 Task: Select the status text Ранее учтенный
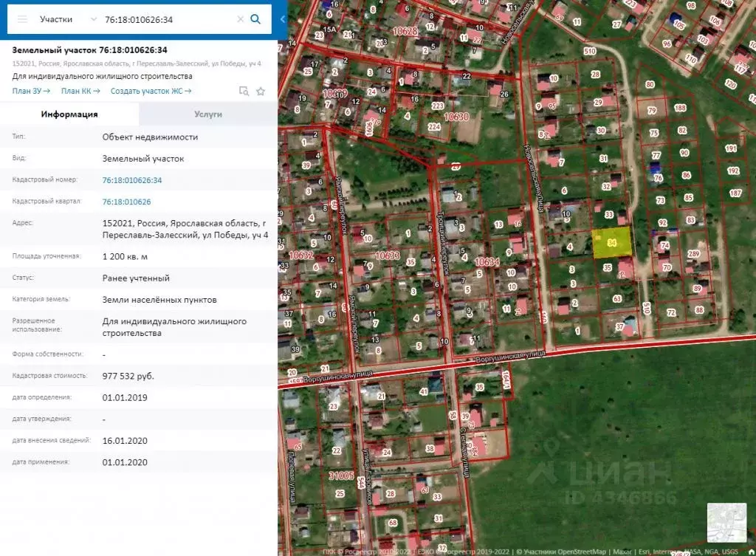coord(136,278)
